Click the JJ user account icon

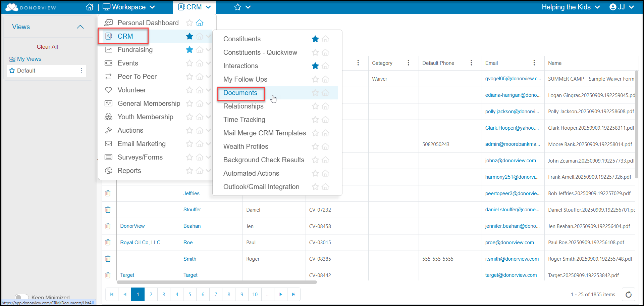[613, 7]
